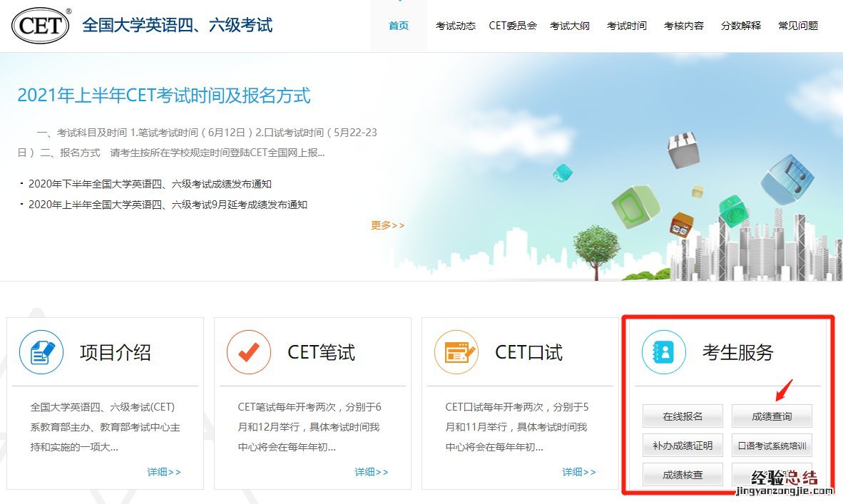
Task: Click the 项目介绍 document pen icon
Action: tap(41, 352)
